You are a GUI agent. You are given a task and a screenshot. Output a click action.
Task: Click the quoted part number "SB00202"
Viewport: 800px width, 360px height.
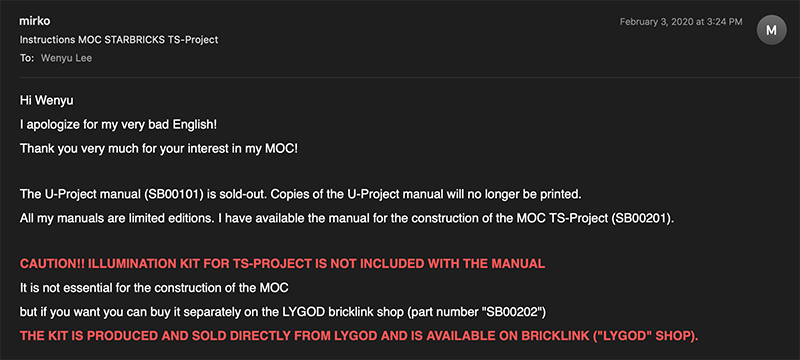point(512,312)
